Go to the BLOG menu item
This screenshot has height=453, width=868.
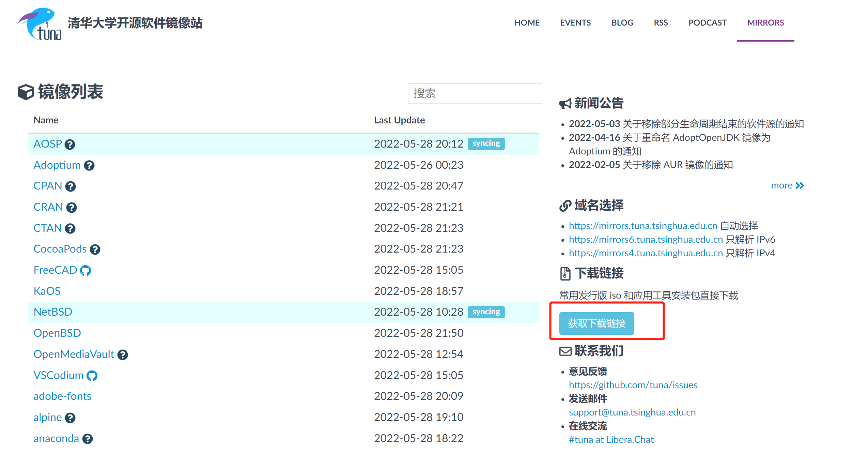click(x=622, y=23)
